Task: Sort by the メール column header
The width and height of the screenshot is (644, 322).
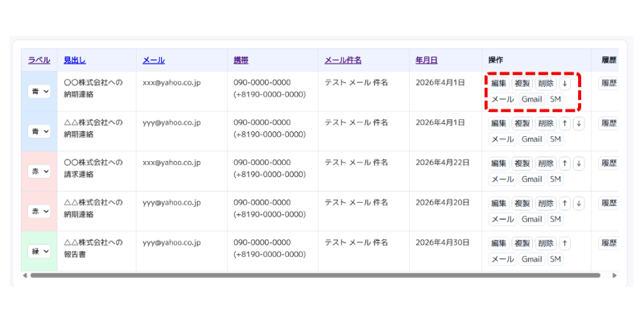Action: click(154, 60)
